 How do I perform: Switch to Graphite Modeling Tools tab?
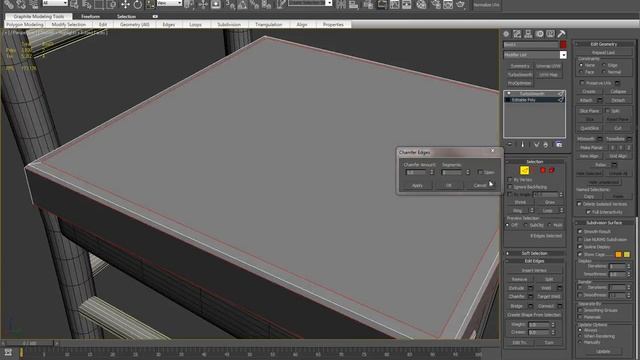tap(39, 16)
